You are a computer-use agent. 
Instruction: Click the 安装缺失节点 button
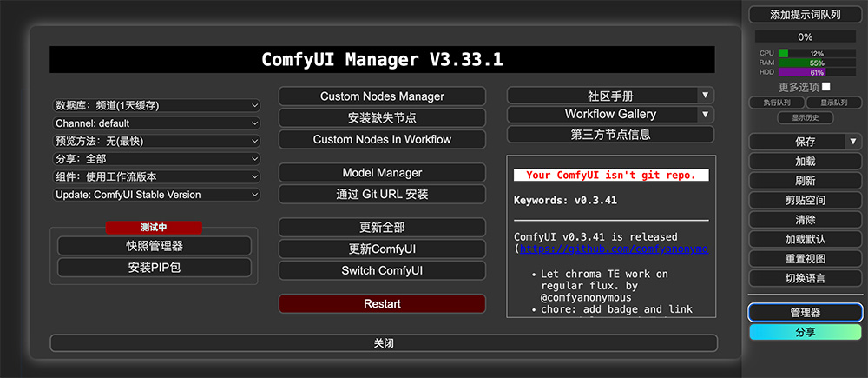[x=382, y=118]
